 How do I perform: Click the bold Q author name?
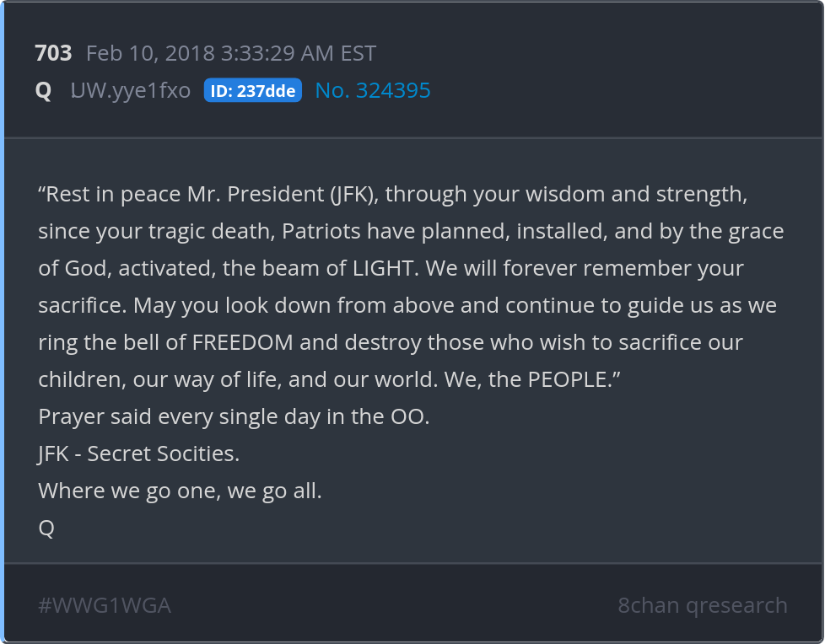tap(43, 90)
